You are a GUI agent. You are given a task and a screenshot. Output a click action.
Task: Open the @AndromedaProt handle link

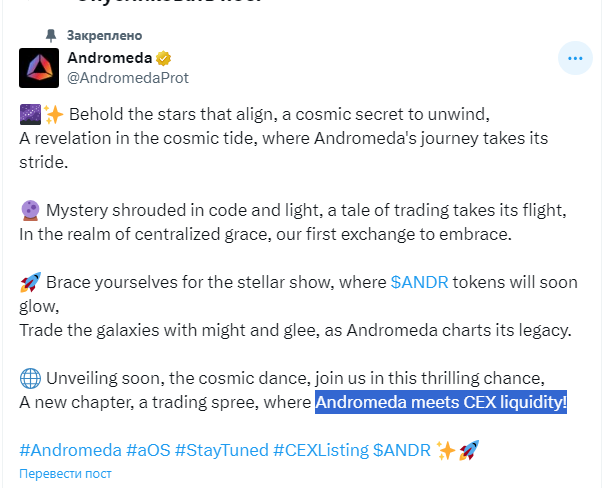(x=127, y=77)
